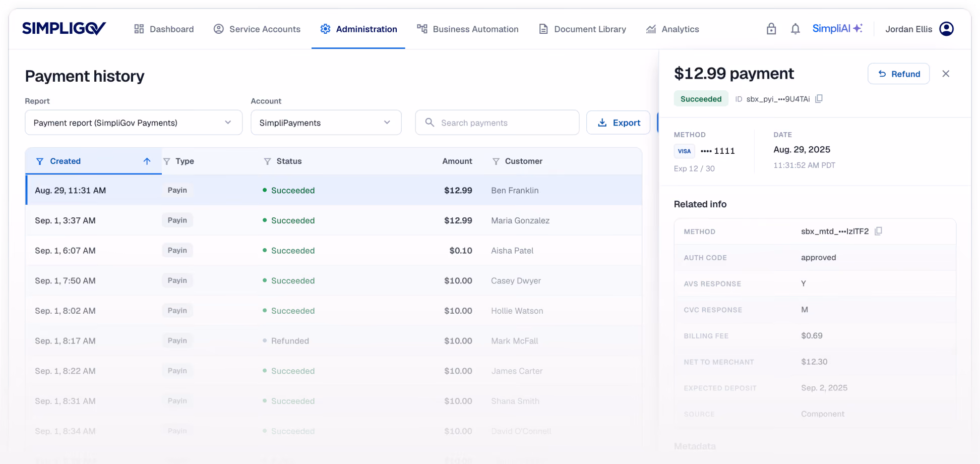Click the Aug. 29, 2025 date value

tap(802, 149)
